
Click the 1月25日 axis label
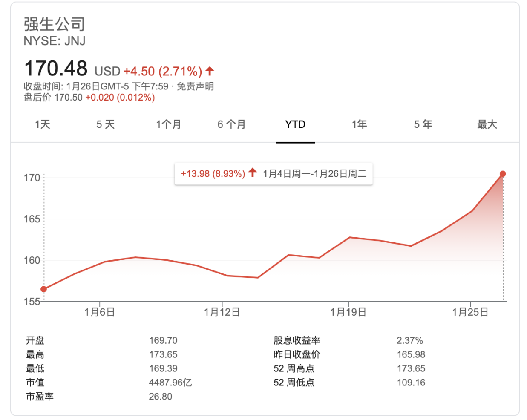click(470, 312)
